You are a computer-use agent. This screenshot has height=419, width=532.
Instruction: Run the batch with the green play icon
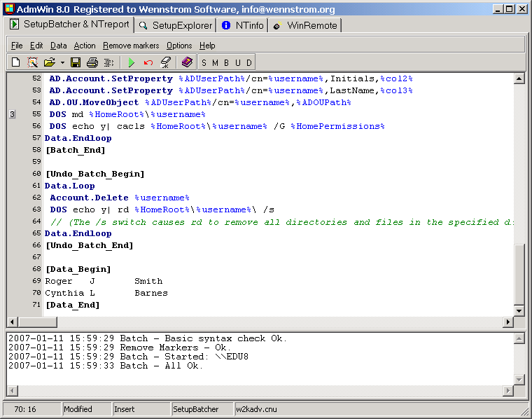pos(131,62)
